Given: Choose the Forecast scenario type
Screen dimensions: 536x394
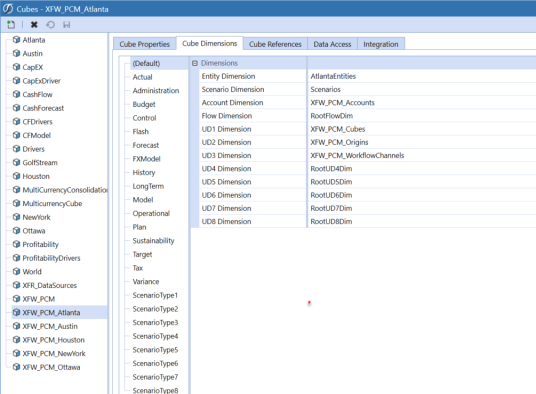Looking at the screenshot, I should click(146, 145).
